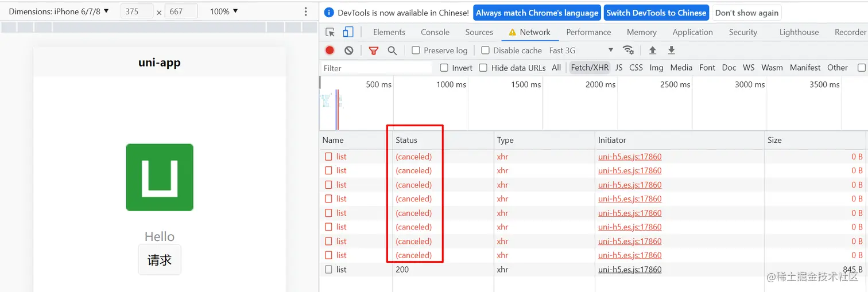Screen dimensions: 868x292
Task: Open network search with magnifier icon
Action: pos(392,50)
